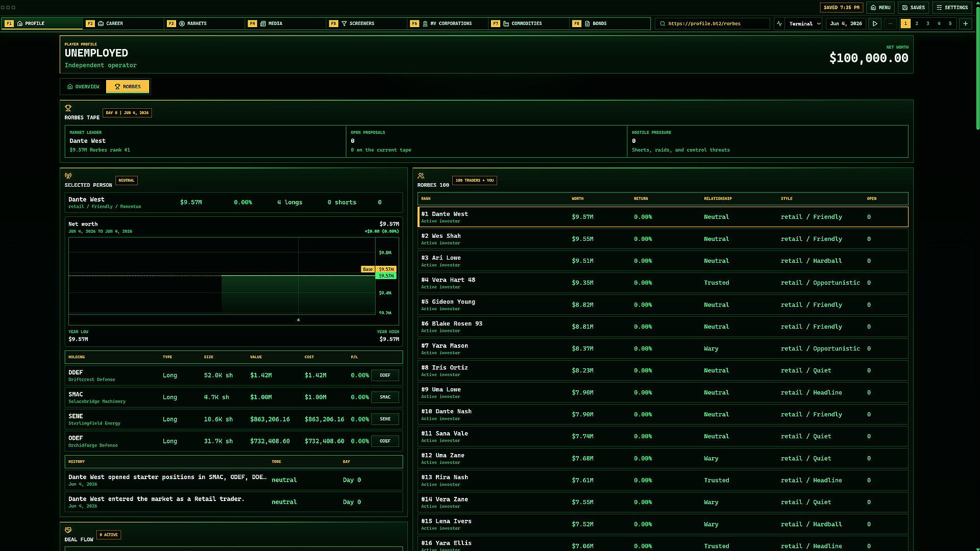Click the Deal Flow handshake icon

coord(68,530)
